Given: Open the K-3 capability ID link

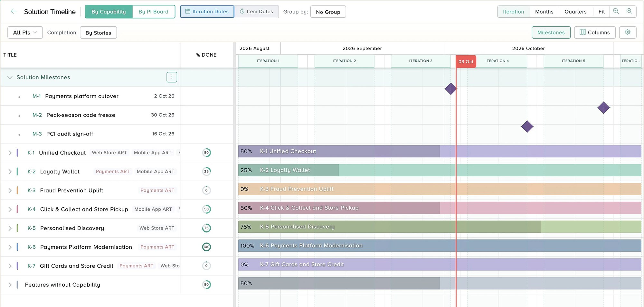Looking at the screenshot, I should coord(32,190).
